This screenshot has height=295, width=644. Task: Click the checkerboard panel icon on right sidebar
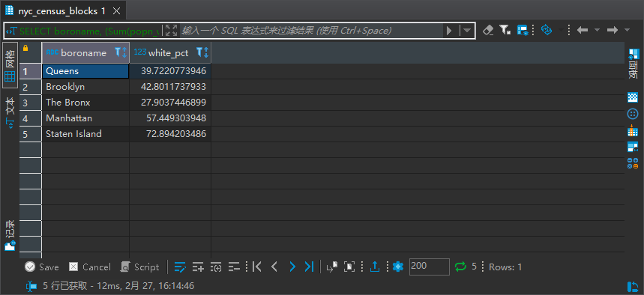(x=633, y=97)
